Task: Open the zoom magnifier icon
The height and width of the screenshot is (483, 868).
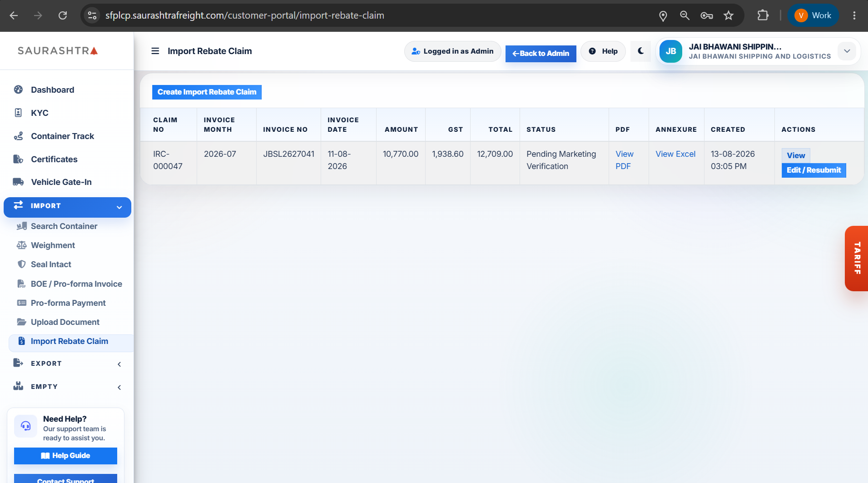Action: 684,15
